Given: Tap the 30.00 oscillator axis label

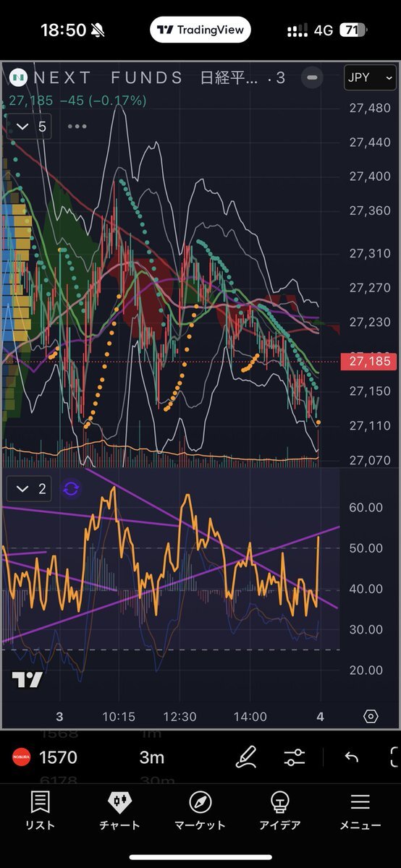Looking at the screenshot, I should coord(366,629).
